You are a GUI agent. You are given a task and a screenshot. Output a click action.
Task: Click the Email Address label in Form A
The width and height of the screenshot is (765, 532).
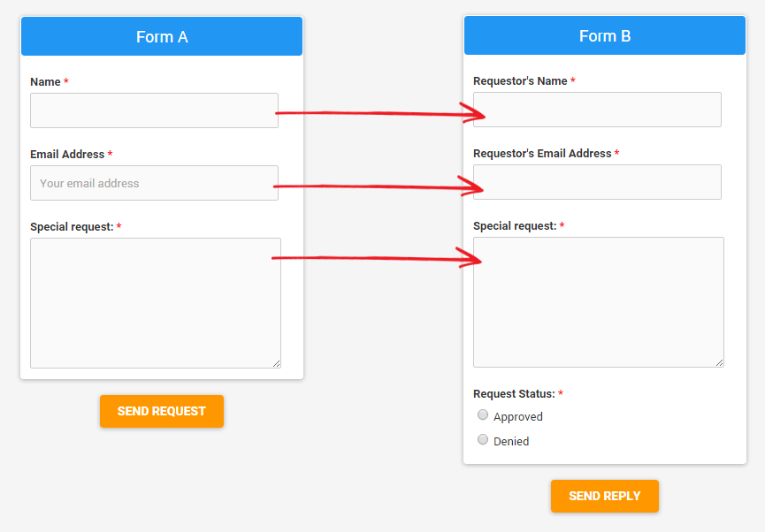pyautogui.click(x=70, y=154)
